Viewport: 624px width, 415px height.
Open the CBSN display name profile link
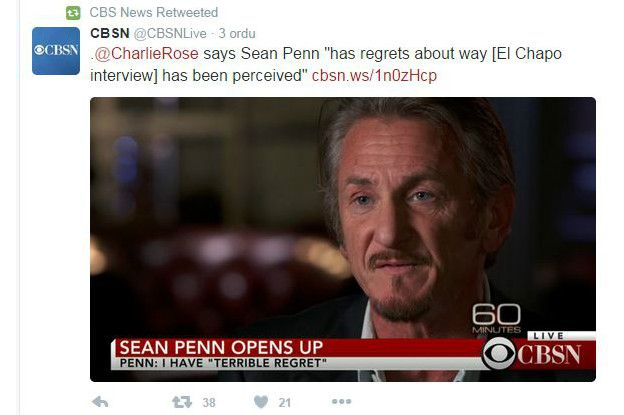click(x=110, y=33)
